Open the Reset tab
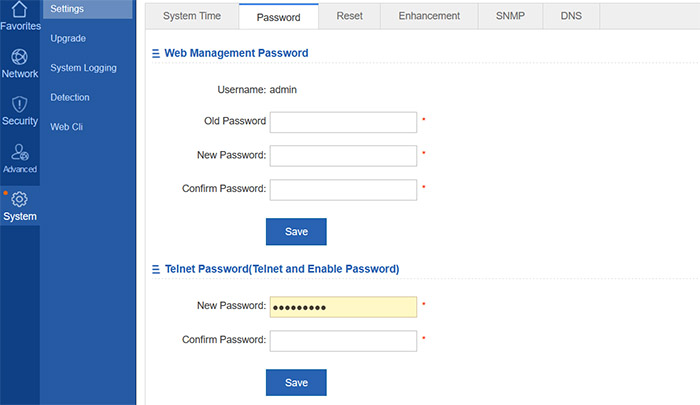The height and width of the screenshot is (405, 700). tap(350, 16)
